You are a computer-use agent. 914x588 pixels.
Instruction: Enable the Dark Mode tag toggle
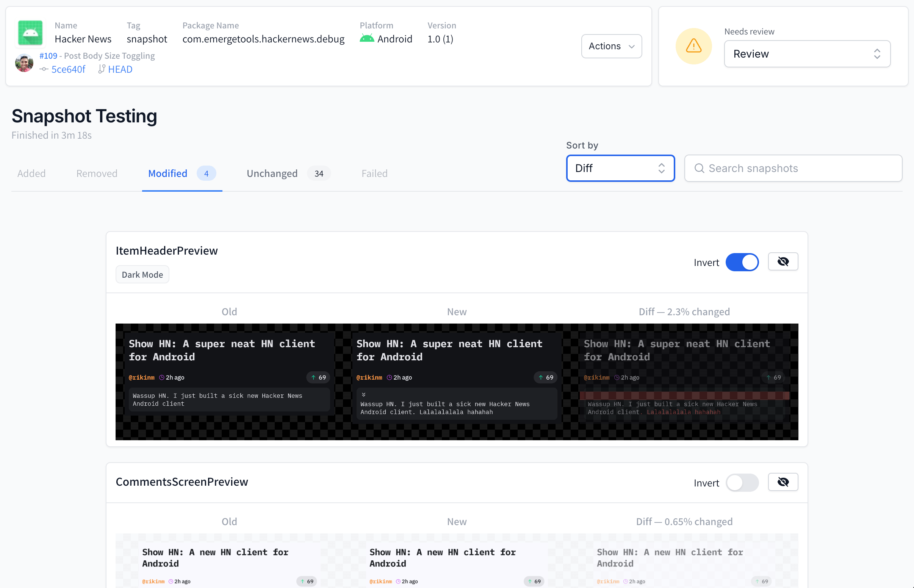(x=142, y=274)
